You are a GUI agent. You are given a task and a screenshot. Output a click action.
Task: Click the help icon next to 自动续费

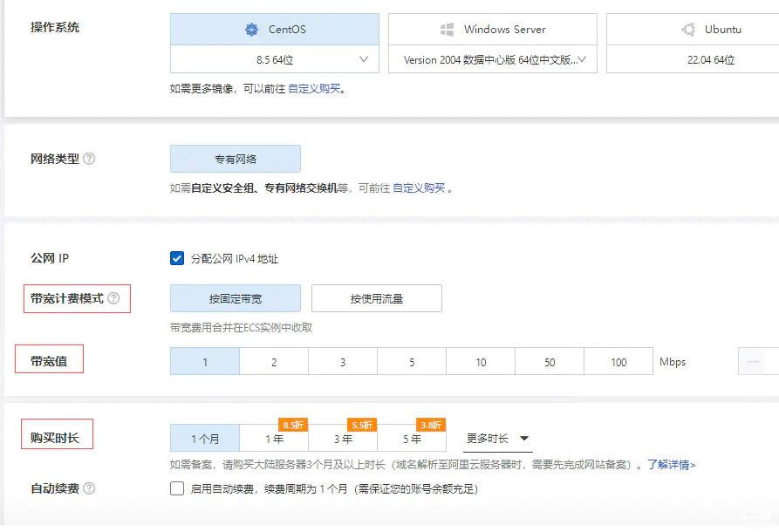[89, 488]
